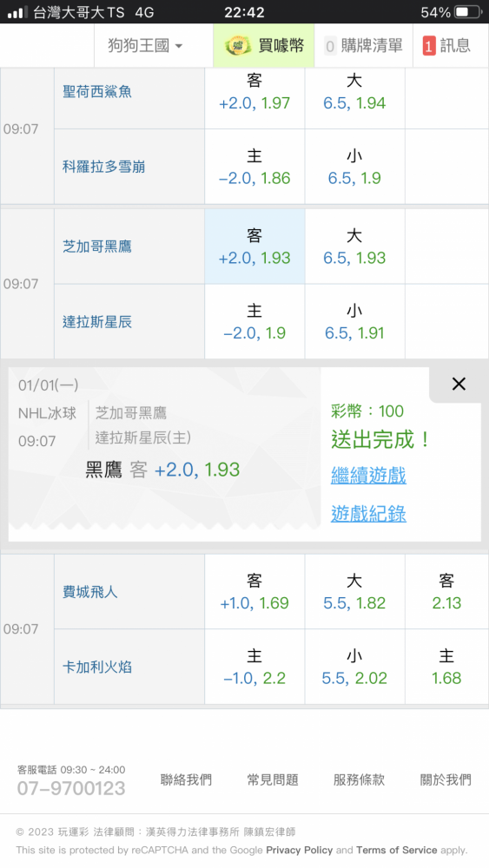
Task: Open the 訊息 red notification badge
Action: pyautogui.click(x=429, y=46)
